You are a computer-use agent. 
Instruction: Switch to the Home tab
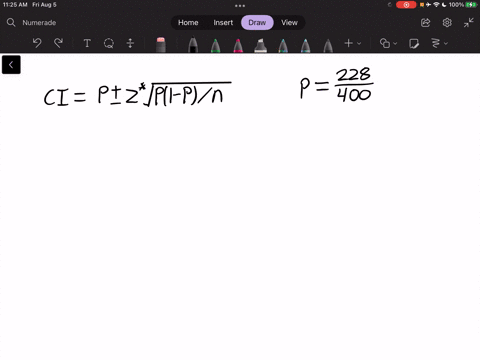pyautogui.click(x=188, y=23)
